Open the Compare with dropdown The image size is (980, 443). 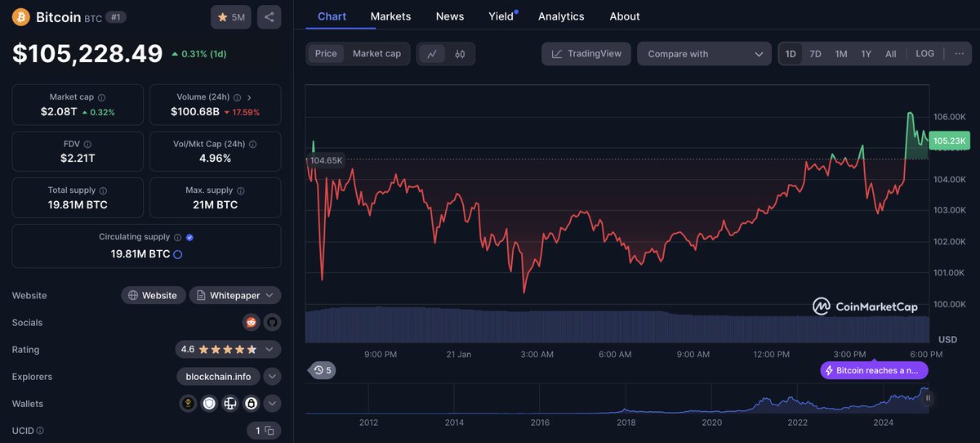pos(704,54)
